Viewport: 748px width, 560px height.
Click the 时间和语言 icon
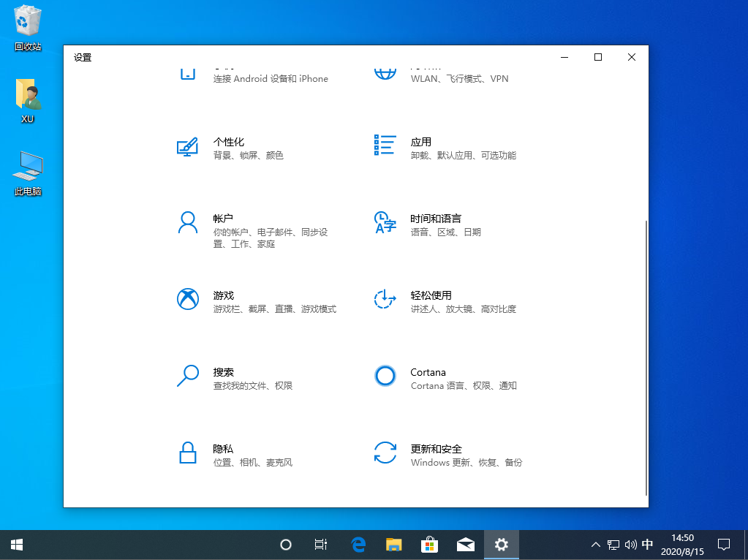point(385,222)
